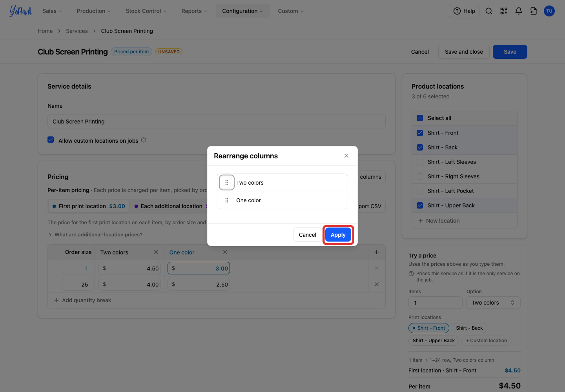Toggle Allow custom locations on jobs
The image size is (565, 392).
(x=51, y=140)
